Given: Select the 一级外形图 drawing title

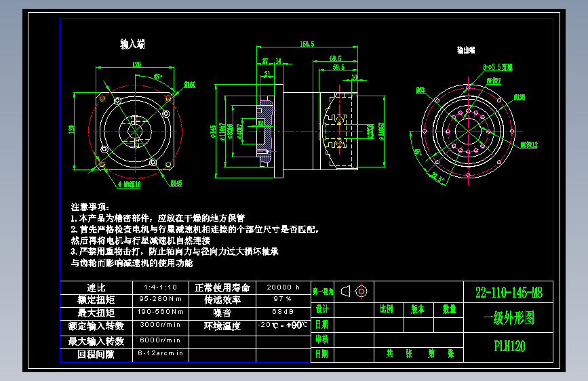Looking at the screenshot, I should [x=509, y=318].
